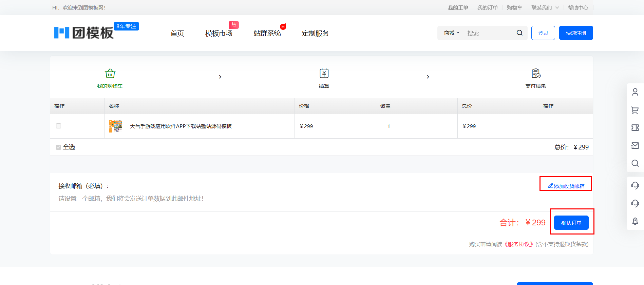Select 定制服务 in the main navigation
Viewport: 644px width, 285px height.
click(315, 33)
